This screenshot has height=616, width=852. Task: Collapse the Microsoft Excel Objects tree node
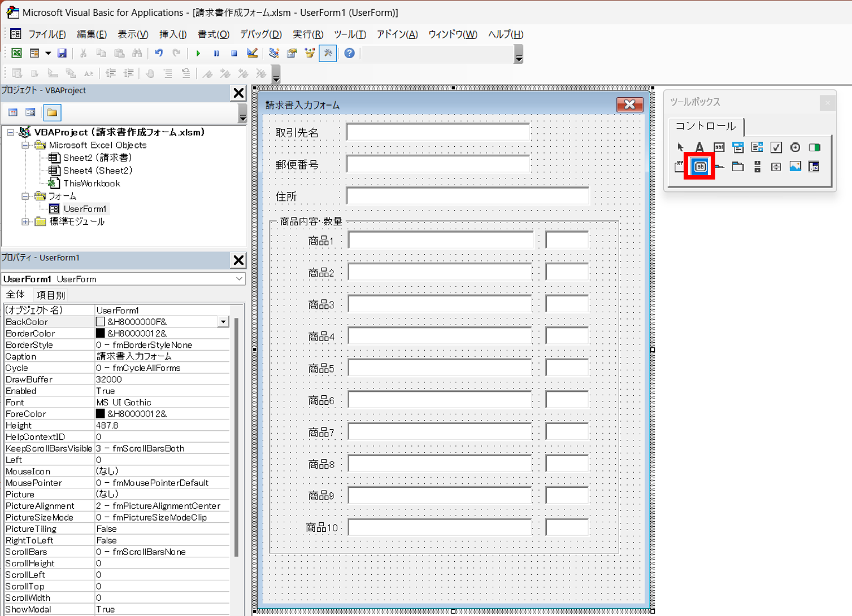(x=25, y=145)
